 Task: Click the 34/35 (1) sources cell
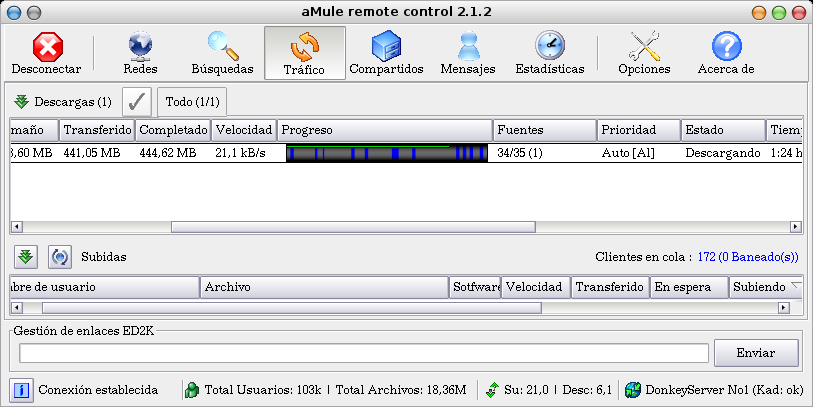point(520,153)
